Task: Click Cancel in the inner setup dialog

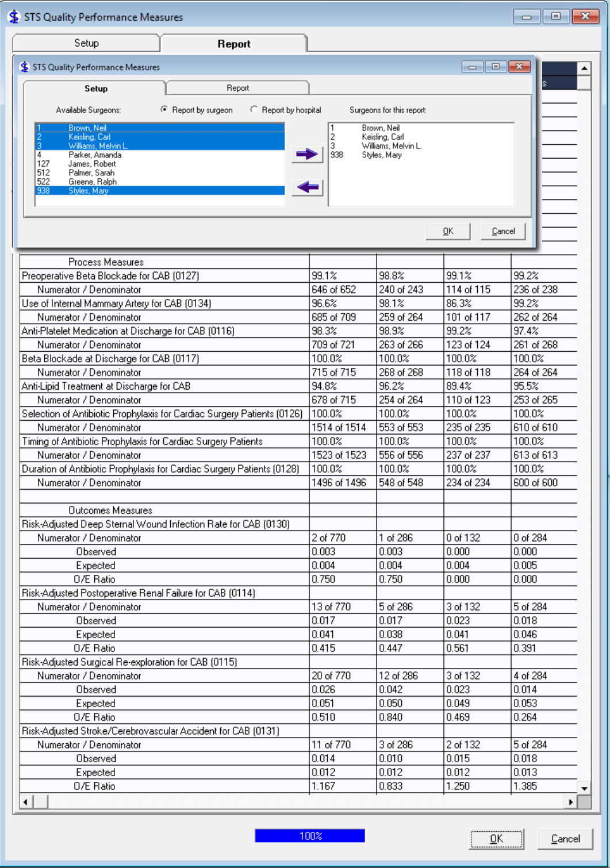Action: coord(503,231)
